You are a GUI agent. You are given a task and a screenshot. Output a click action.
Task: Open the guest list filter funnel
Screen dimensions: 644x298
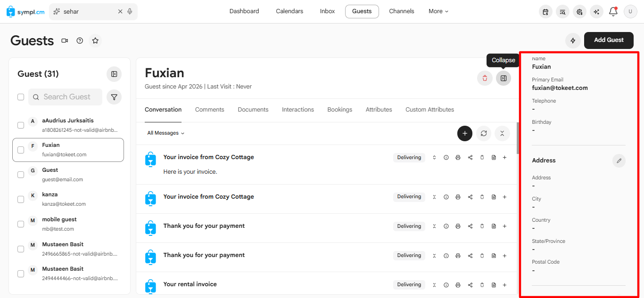tap(114, 97)
